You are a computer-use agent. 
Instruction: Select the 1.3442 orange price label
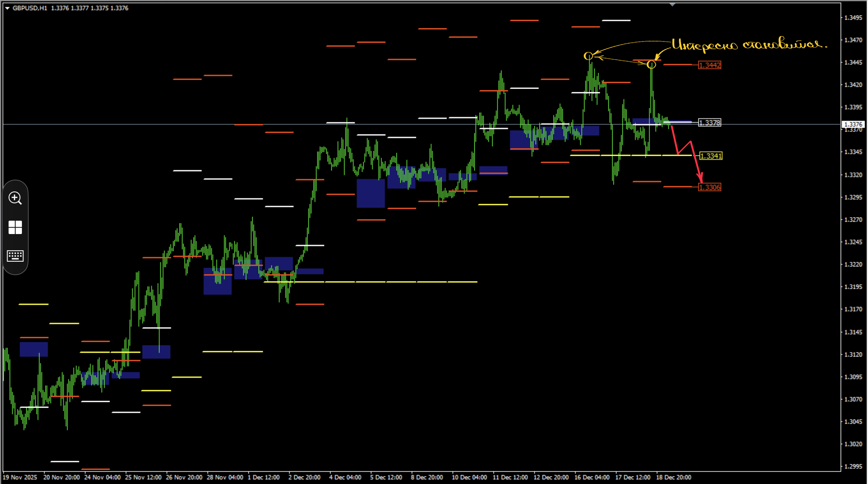tap(710, 65)
